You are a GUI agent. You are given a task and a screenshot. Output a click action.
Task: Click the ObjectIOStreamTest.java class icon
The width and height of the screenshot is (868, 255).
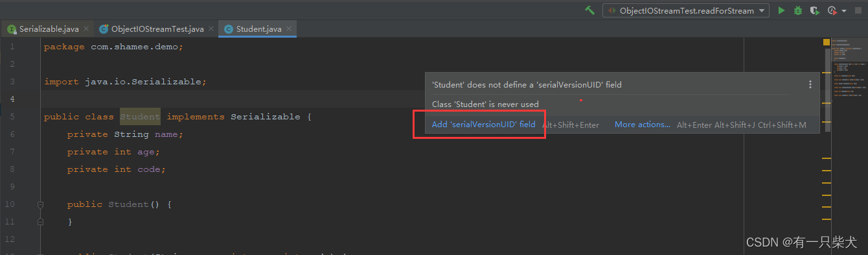104,29
